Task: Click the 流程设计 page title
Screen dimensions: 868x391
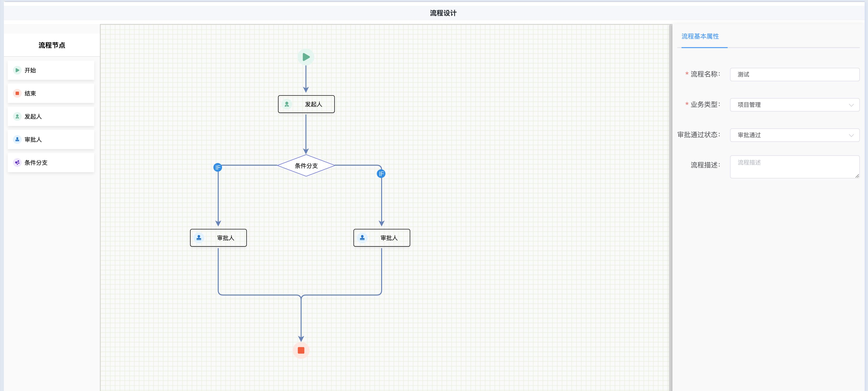Action: 443,13
